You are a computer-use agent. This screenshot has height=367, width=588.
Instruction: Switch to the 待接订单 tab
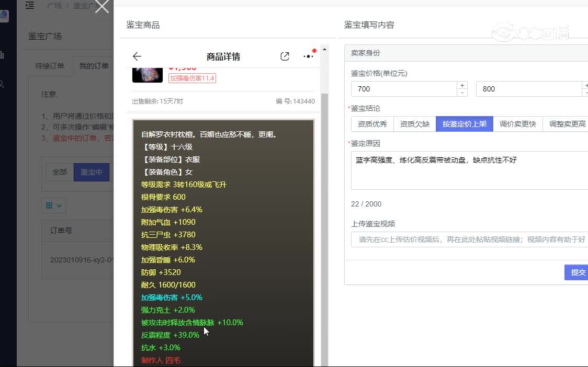[50, 66]
